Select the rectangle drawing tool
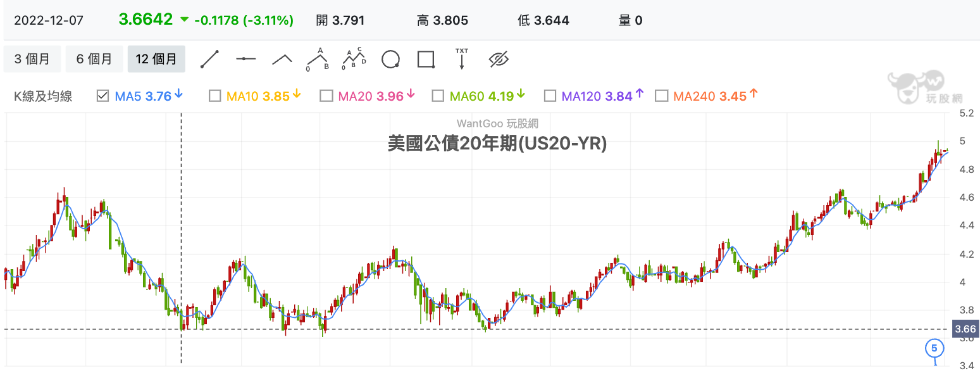 [x=426, y=60]
